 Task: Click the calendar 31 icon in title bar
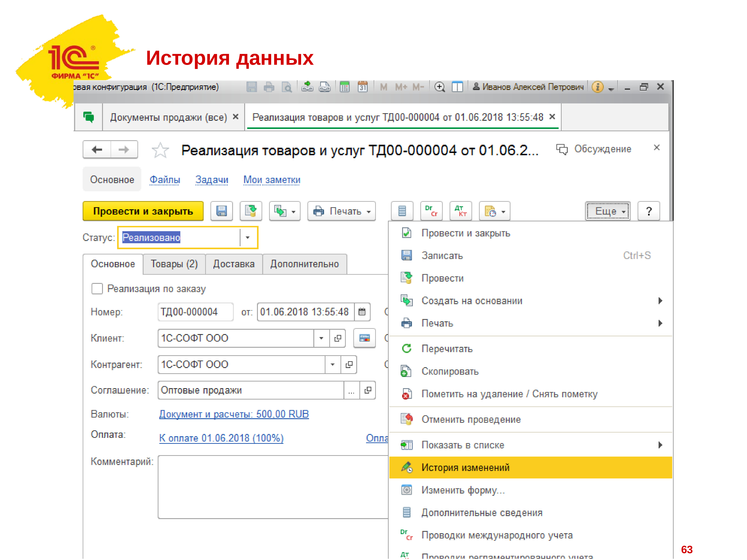pyautogui.click(x=363, y=87)
